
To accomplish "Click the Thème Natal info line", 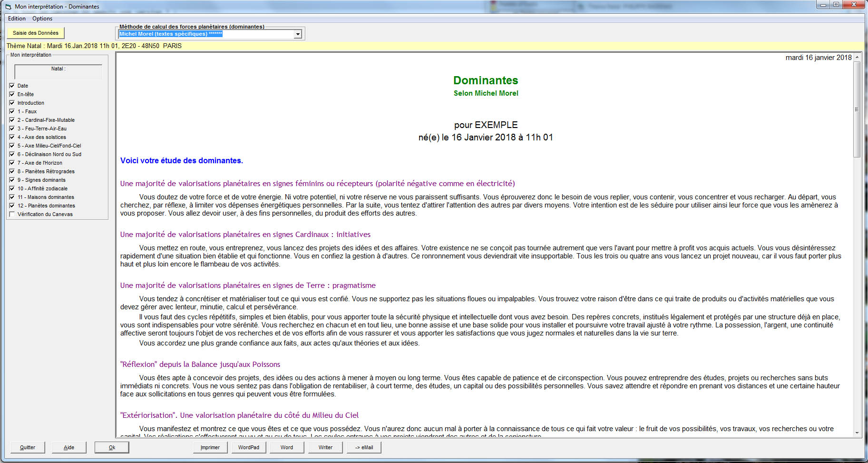I will tap(94, 46).
